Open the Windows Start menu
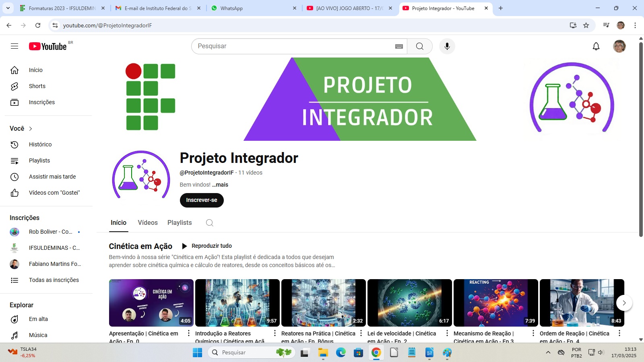This screenshot has width=644, height=362. pos(198,353)
